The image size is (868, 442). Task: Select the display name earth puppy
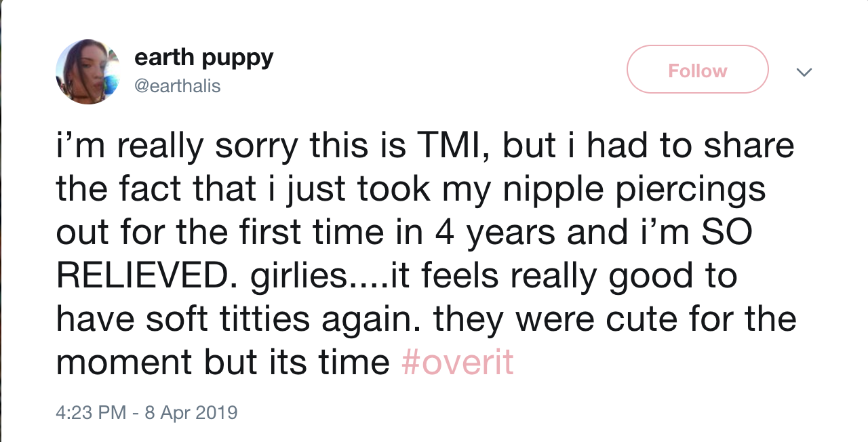[x=203, y=58]
